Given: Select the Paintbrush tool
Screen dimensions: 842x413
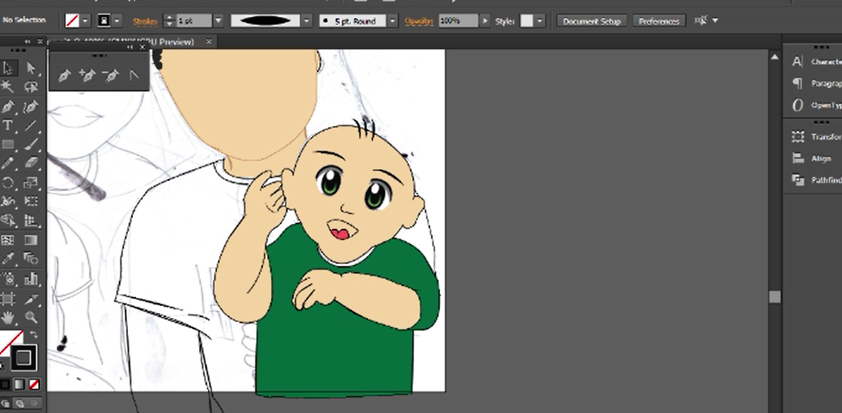Looking at the screenshot, I should point(31,144).
